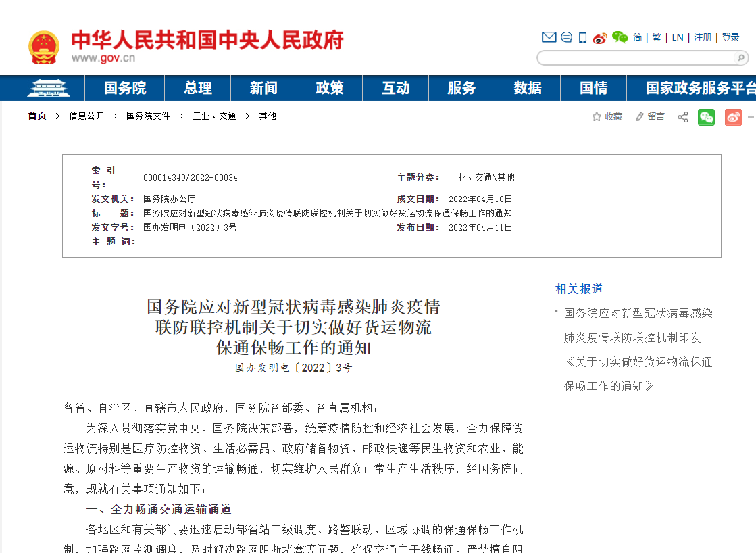Click the share icon
Screen dimensions: 756x553
click(x=683, y=117)
